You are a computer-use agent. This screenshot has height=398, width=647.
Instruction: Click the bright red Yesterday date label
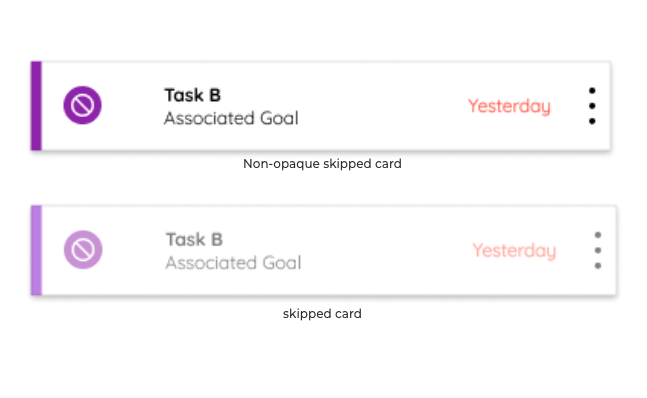tap(509, 106)
